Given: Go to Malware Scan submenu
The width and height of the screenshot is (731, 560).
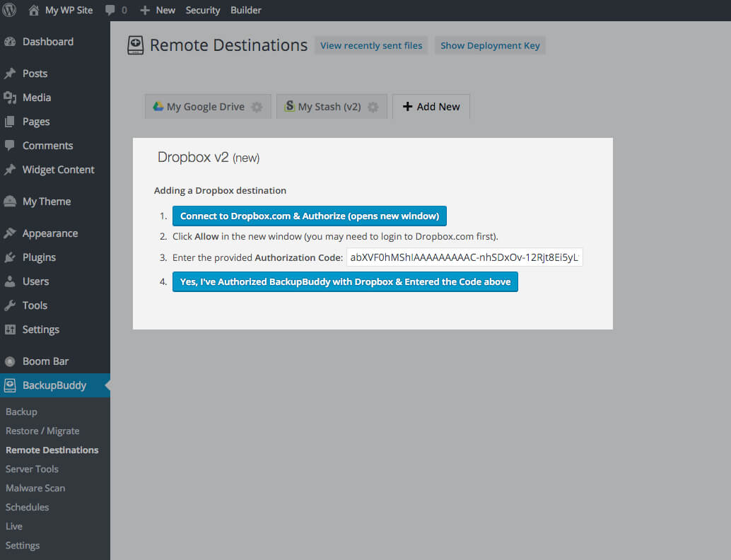Looking at the screenshot, I should [x=35, y=488].
